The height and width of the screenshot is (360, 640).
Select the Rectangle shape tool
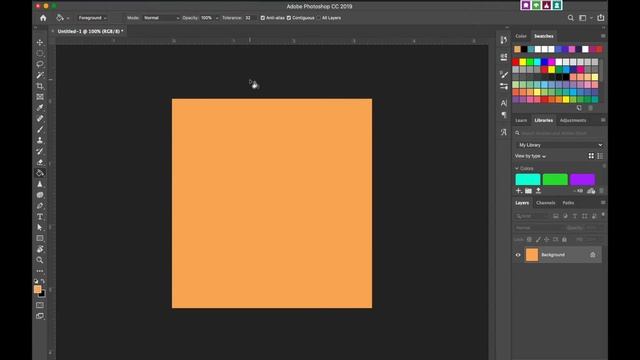coord(40,238)
